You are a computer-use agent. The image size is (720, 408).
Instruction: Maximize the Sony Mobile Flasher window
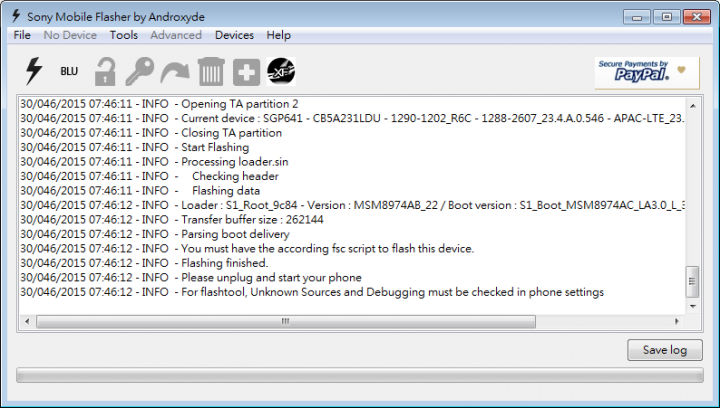tap(667, 17)
